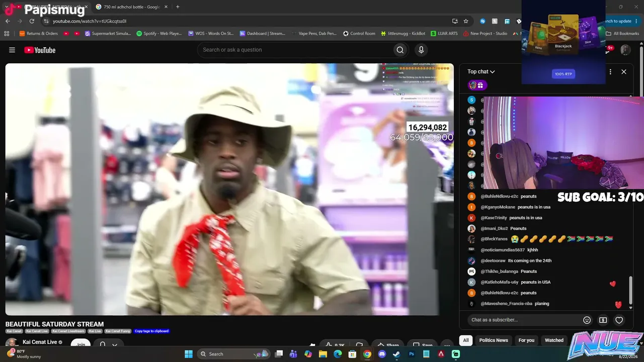This screenshot has width=644, height=362.
Task: Click the 100% RTP button in overlay
Action: point(563,74)
